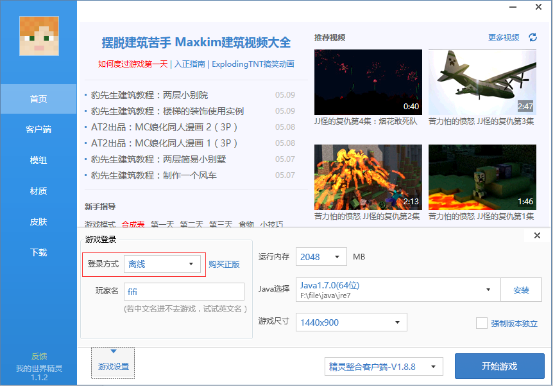The width and height of the screenshot is (554, 386).
Task: Open the 游戏尺寸 1440x900 dropdown
Action: click(352, 322)
